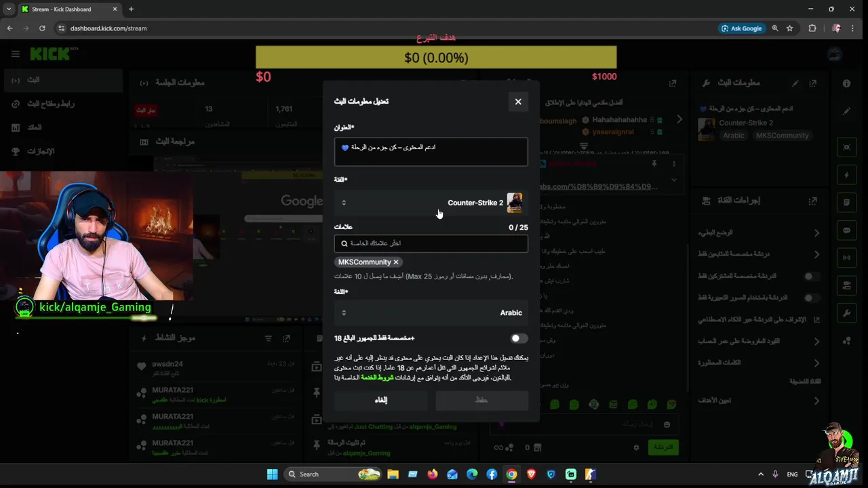The height and width of the screenshot is (488, 868).
Task: Click the ENG language indicator in tray
Action: [x=792, y=474]
